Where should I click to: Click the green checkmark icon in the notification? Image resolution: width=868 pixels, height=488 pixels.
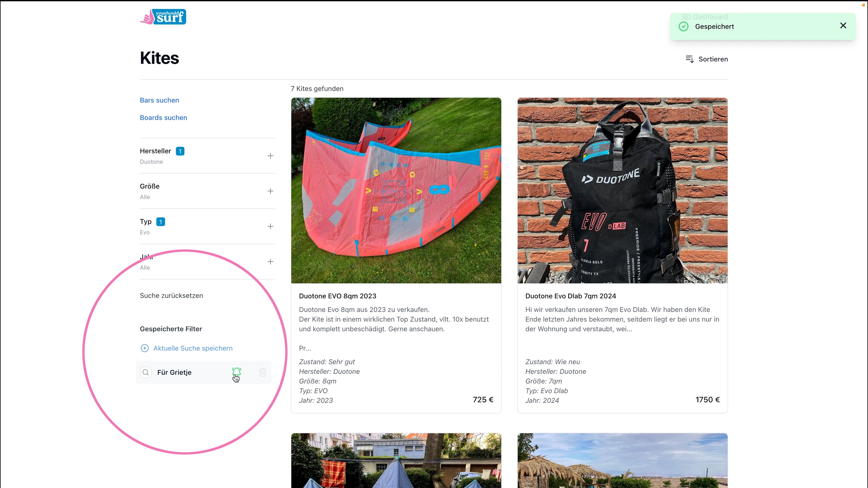click(x=683, y=26)
